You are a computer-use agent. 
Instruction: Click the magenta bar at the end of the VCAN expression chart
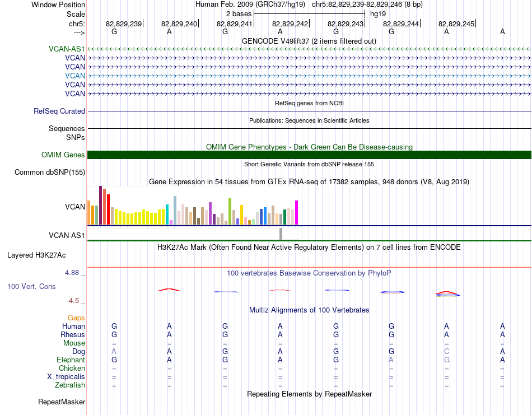296,212
